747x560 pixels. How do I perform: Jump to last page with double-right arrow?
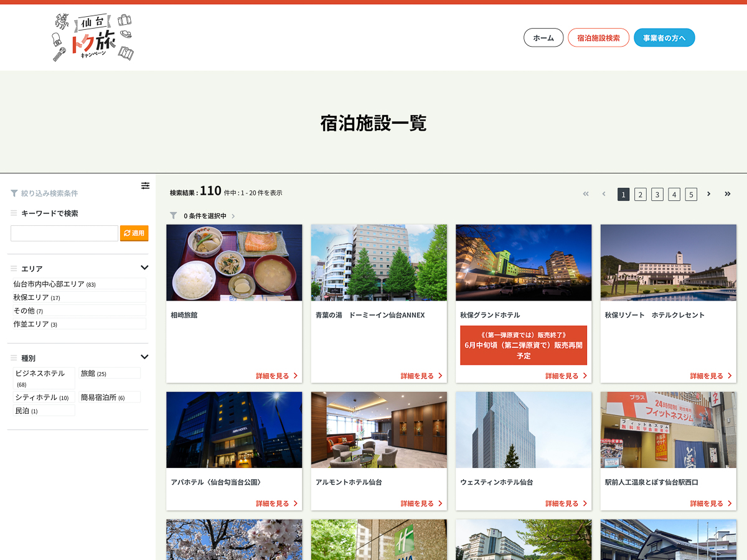coord(727,194)
